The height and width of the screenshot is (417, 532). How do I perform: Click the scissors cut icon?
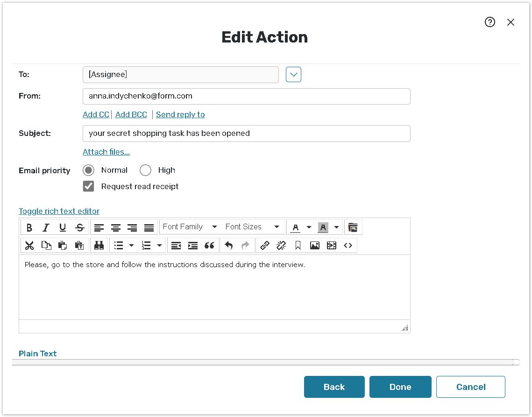point(29,245)
